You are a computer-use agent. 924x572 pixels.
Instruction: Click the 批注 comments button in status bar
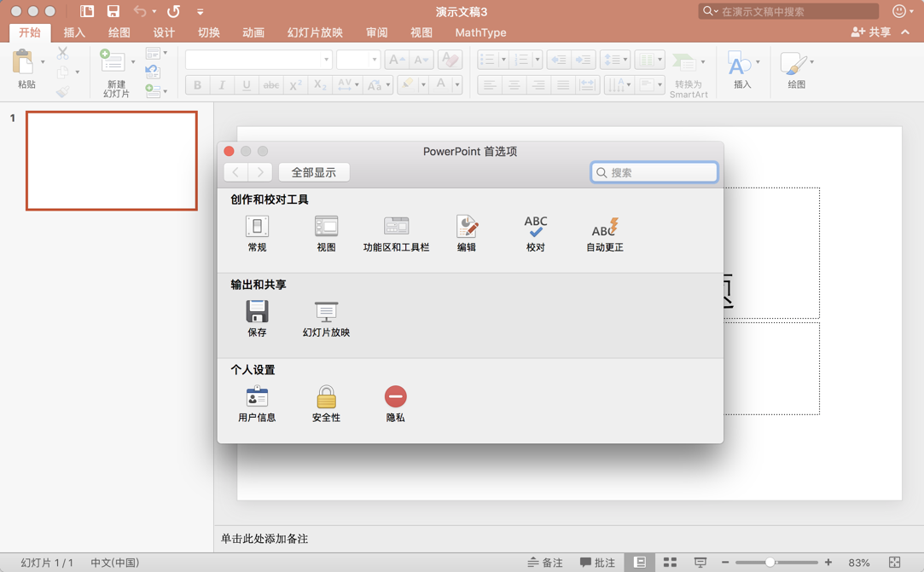(x=598, y=562)
